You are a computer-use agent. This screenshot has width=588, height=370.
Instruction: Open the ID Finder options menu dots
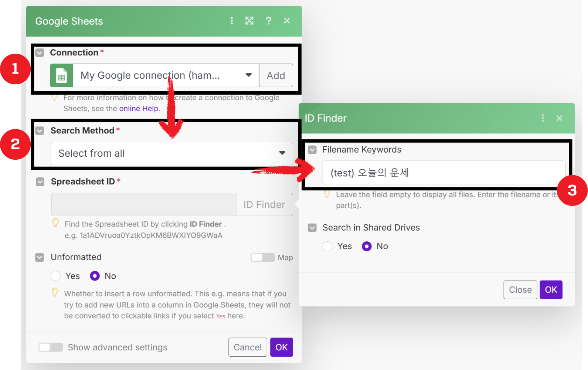[543, 118]
